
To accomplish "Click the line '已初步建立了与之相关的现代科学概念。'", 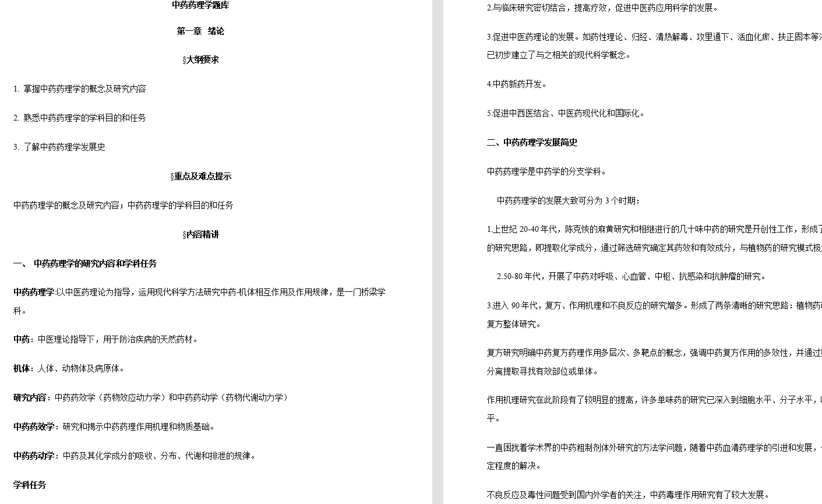I will (x=559, y=56).
